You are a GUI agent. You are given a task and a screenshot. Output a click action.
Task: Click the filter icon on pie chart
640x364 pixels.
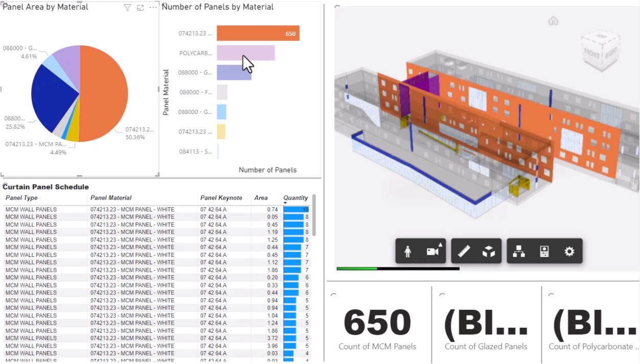pyautogui.click(x=127, y=8)
